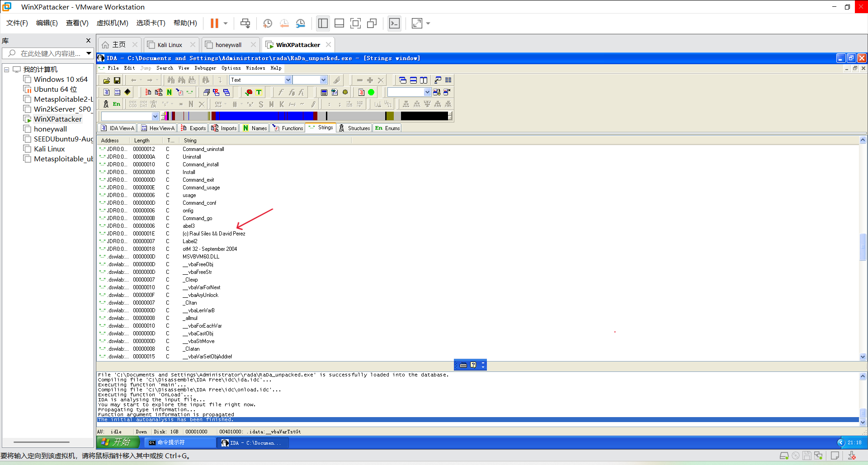Viewport: 868px width, 465px height.
Task: Click the strings list vertical scrollbar thumb
Action: click(863, 246)
